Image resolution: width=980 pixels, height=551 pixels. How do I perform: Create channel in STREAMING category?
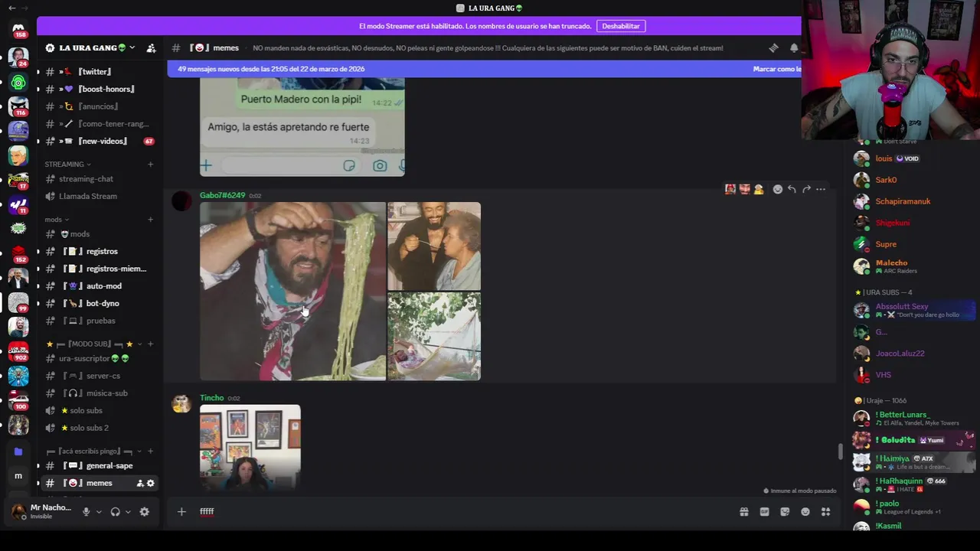tap(150, 164)
